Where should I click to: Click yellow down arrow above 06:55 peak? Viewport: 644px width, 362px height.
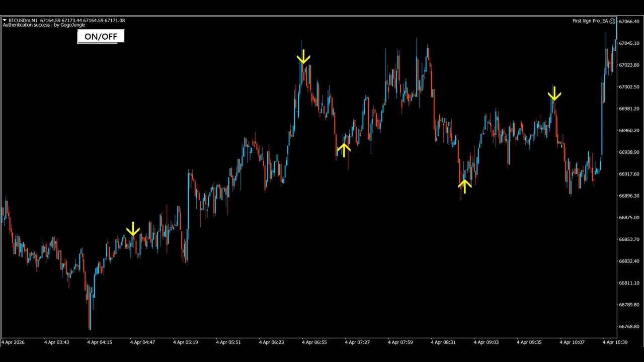pos(303,57)
